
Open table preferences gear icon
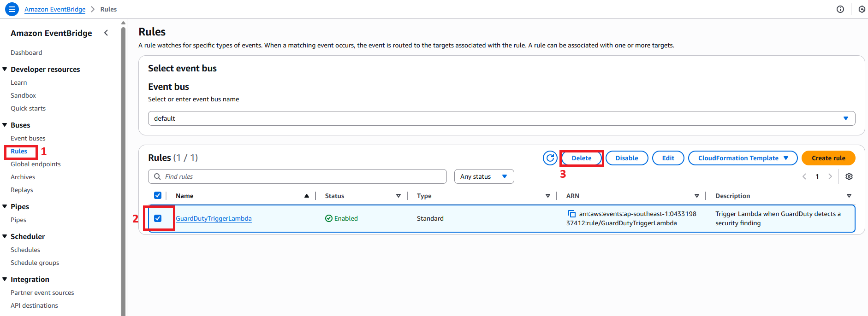pos(849,176)
